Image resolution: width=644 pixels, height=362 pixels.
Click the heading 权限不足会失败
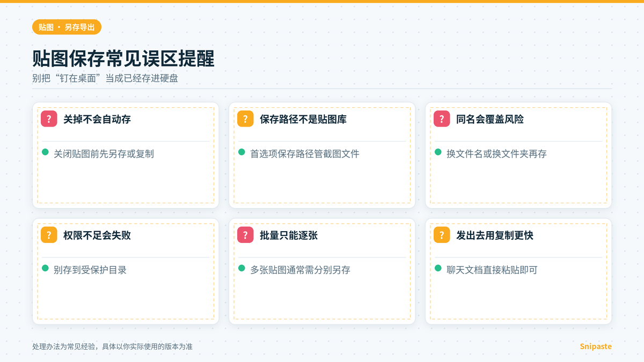pyautogui.click(x=97, y=235)
